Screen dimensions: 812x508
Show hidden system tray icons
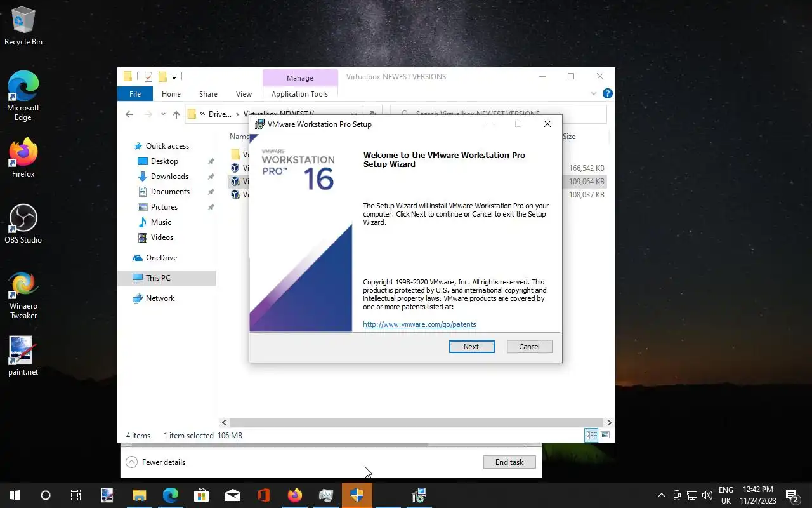(x=662, y=495)
